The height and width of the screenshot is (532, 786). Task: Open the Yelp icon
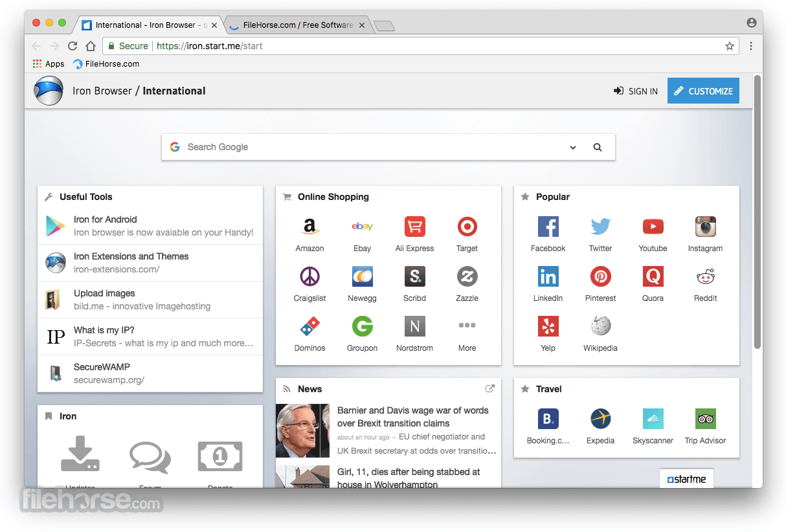click(548, 326)
